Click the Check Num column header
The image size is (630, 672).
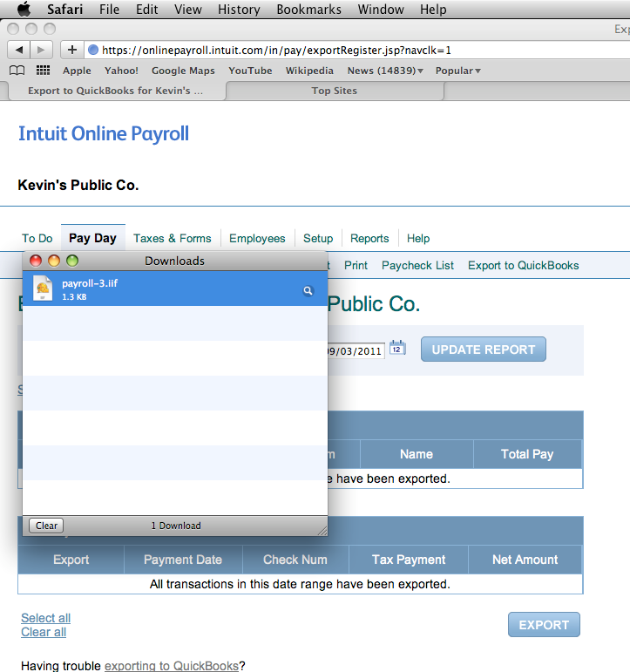coord(295,560)
